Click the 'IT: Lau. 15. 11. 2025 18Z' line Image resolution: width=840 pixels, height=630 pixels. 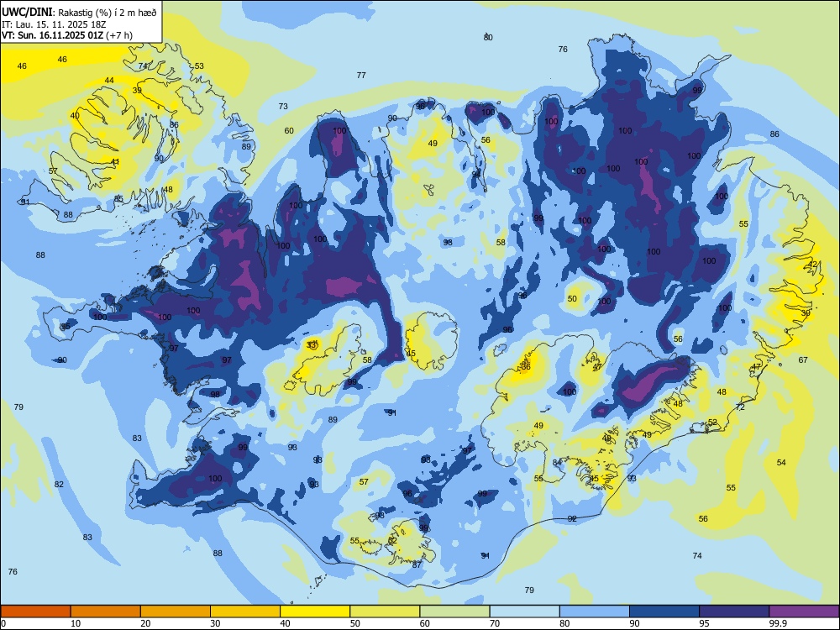tap(54, 24)
